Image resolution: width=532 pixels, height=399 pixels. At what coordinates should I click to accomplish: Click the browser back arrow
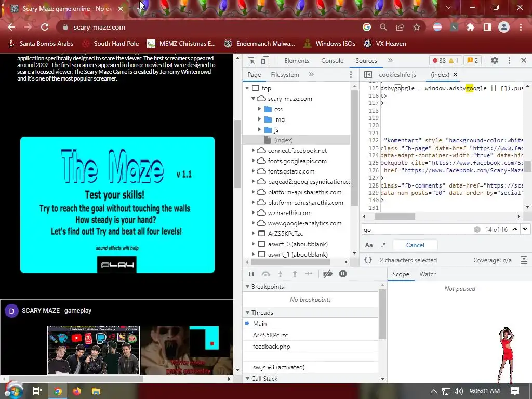tap(11, 27)
